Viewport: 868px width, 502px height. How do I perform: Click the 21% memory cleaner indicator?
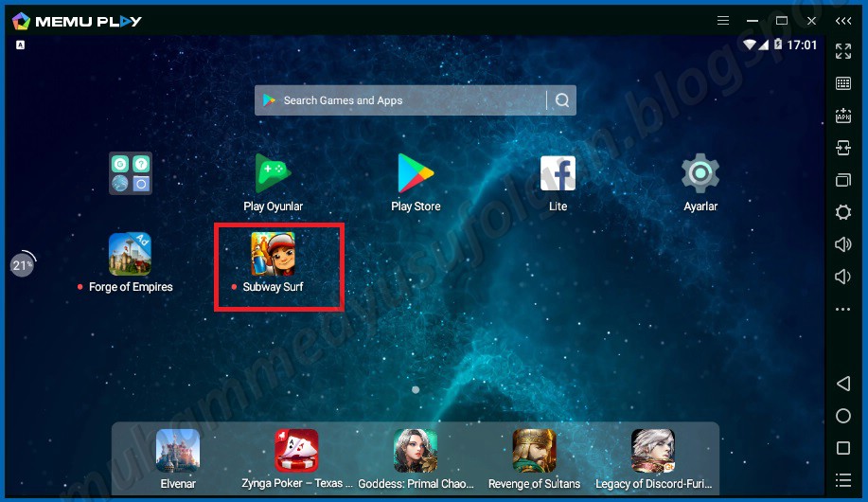coord(23,265)
